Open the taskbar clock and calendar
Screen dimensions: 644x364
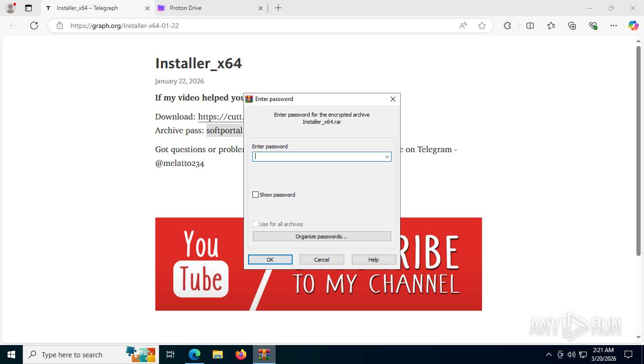tap(603, 355)
